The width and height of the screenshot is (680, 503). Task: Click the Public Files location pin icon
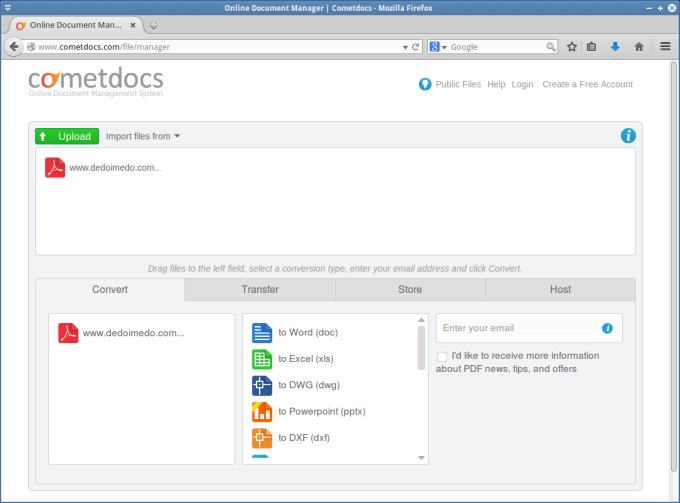click(x=425, y=84)
